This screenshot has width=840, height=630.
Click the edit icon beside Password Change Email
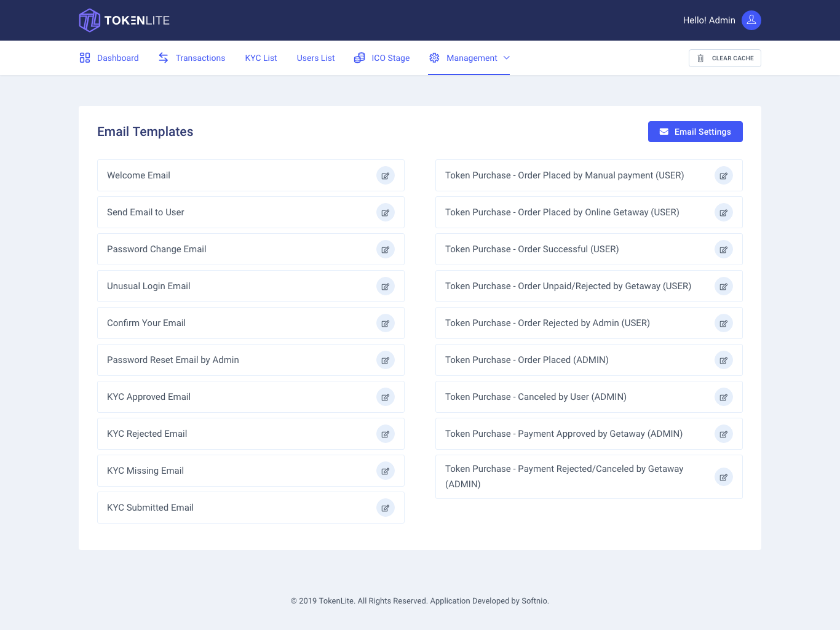click(386, 249)
